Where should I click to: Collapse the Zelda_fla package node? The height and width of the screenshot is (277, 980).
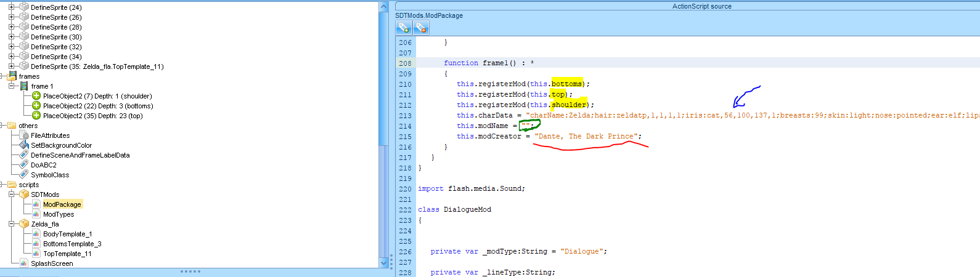[x=12, y=224]
